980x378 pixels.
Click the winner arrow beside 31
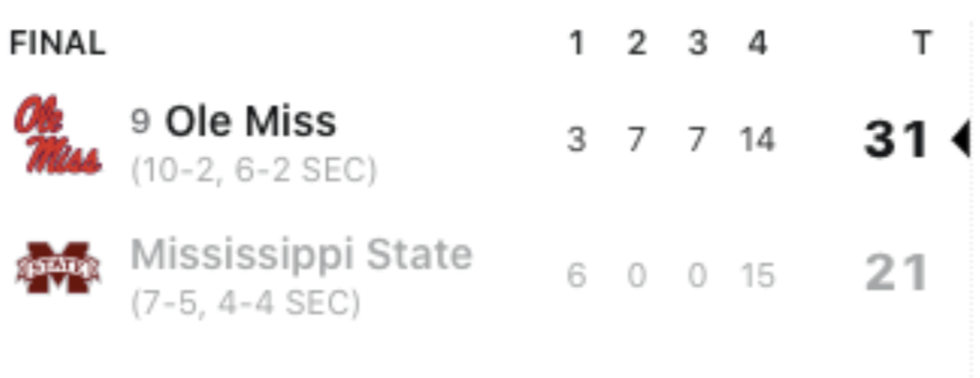961,139
